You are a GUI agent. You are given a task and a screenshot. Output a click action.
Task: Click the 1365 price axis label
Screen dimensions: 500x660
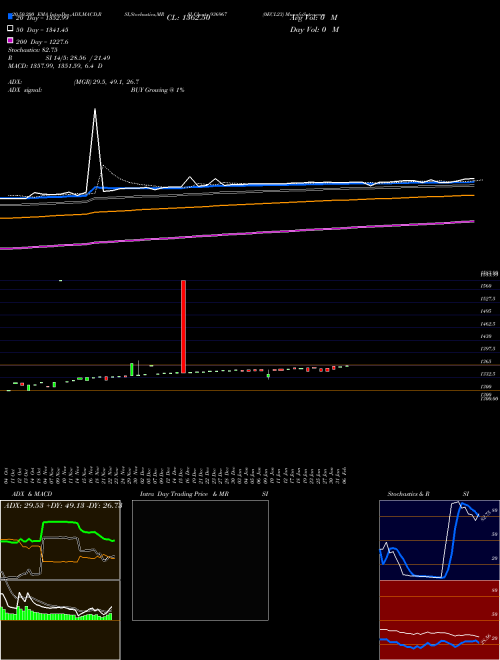pyautogui.click(x=486, y=362)
